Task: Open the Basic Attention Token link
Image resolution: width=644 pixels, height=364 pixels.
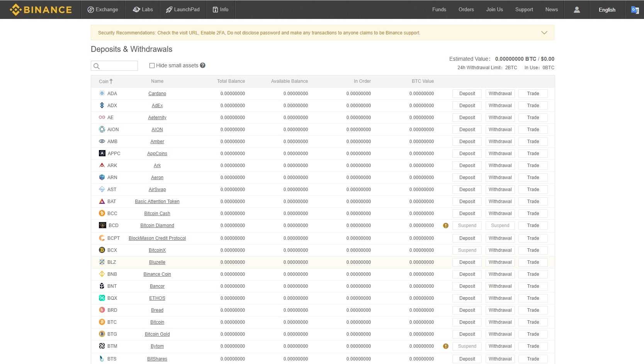Action: (157, 202)
